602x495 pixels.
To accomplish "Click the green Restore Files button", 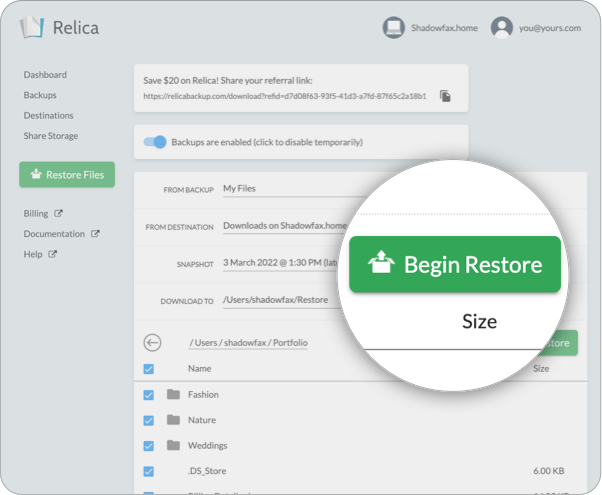I will (x=67, y=174).
